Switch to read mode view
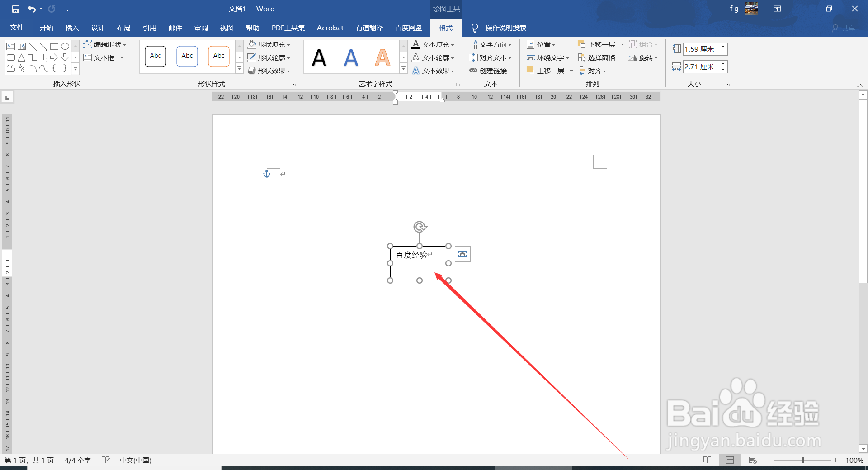The height and width of the screenshot is (470, 868). pos(708,460)
